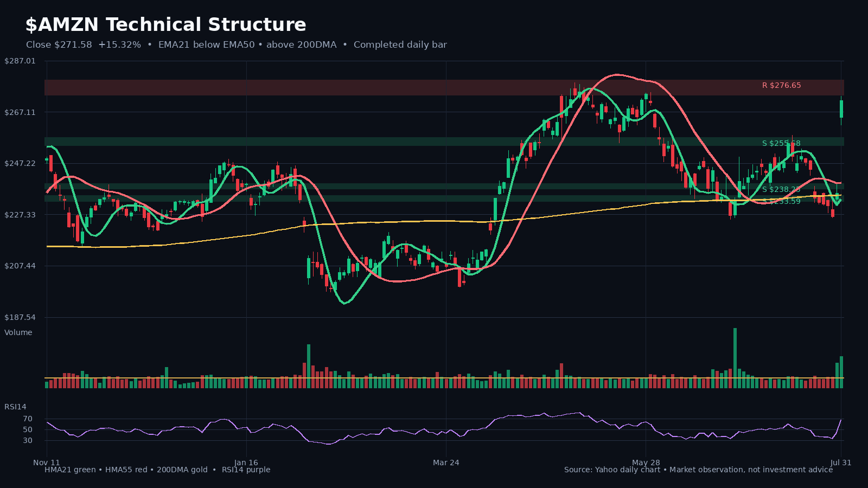The width and height of the screenshot is (868, 488).
Task: Click the $187.54 price axis label
Action: pyautogui.click(x=20, y=317)
